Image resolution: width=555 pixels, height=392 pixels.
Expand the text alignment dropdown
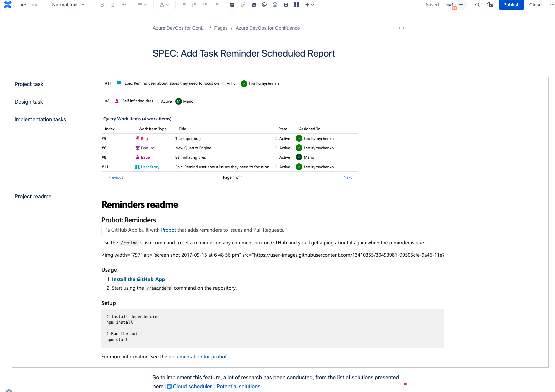[142, 5]
